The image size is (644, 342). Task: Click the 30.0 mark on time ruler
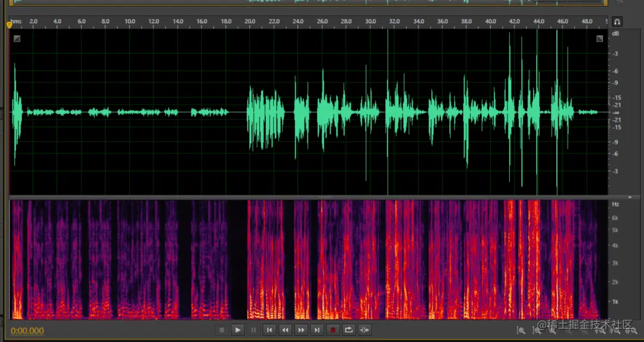click(370, 21)
